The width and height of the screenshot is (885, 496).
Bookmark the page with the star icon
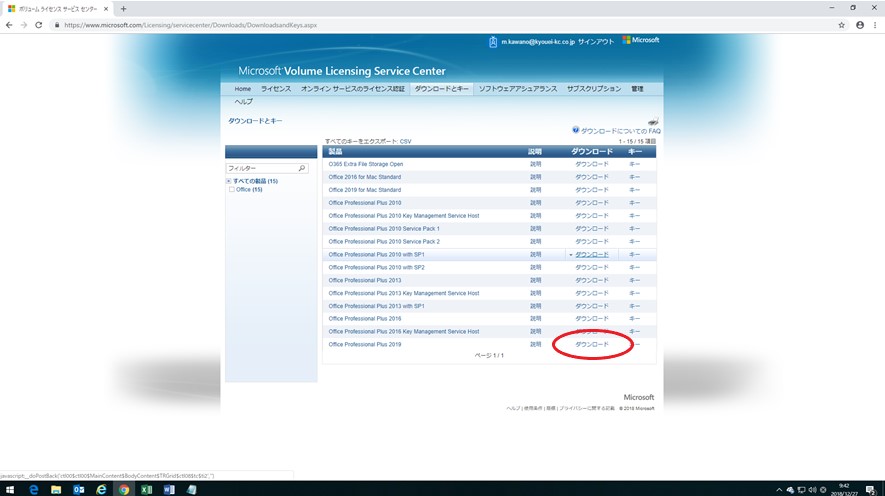pyautogui.click(x=842, y=25)
